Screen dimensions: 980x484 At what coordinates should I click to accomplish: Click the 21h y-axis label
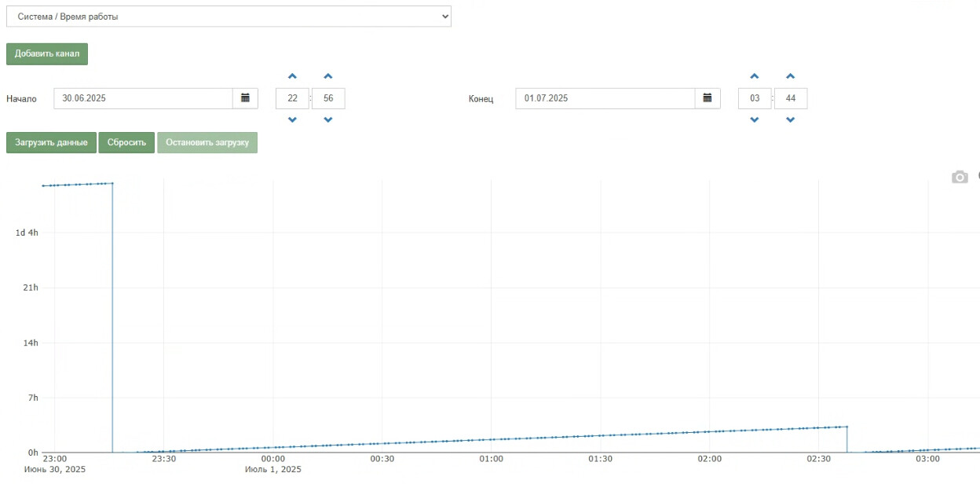click(x=32, y=288)
